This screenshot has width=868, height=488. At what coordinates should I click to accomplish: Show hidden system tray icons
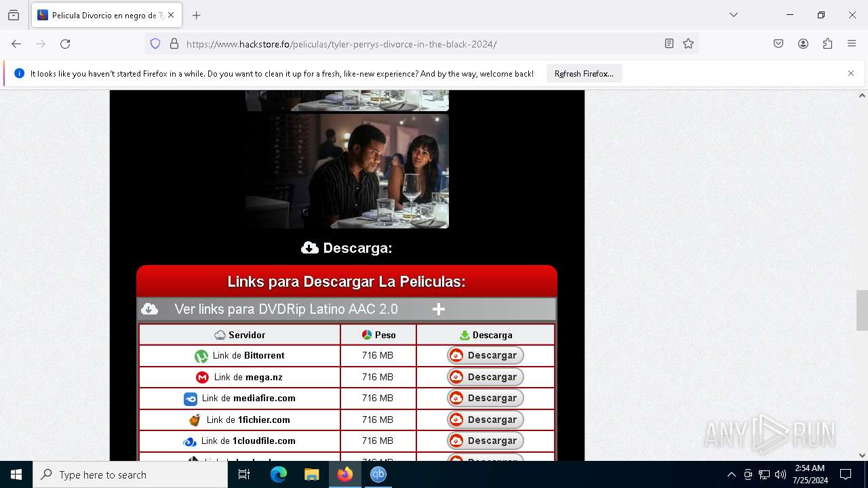(x=731, y=474)
